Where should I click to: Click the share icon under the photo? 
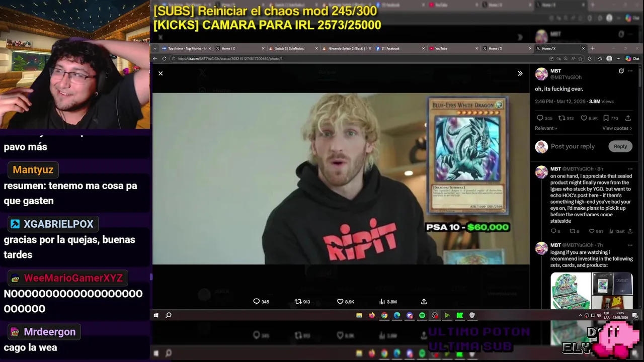pos(424,301)
